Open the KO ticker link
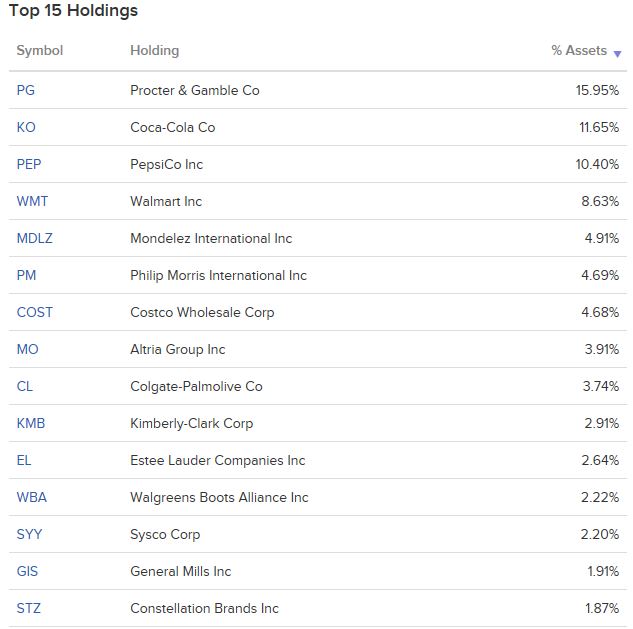 (x=26, y=127)
